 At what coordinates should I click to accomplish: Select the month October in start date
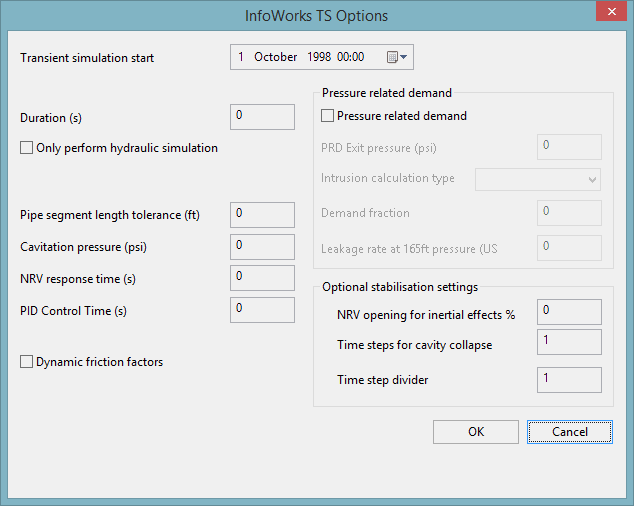276,57
